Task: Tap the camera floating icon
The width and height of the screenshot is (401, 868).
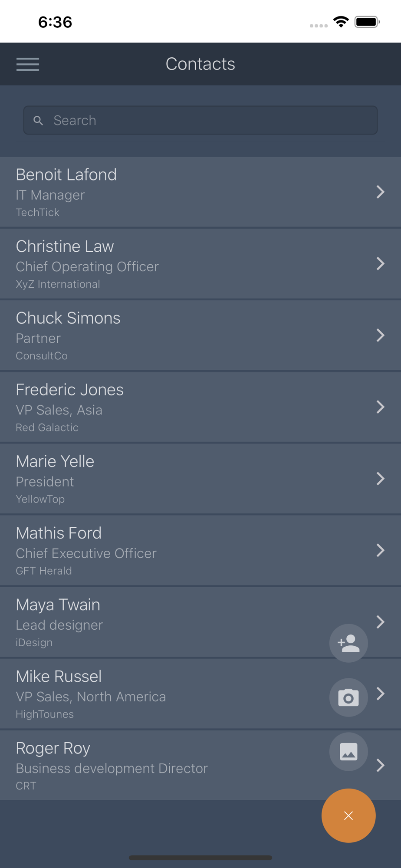Action: pos(348,697)
